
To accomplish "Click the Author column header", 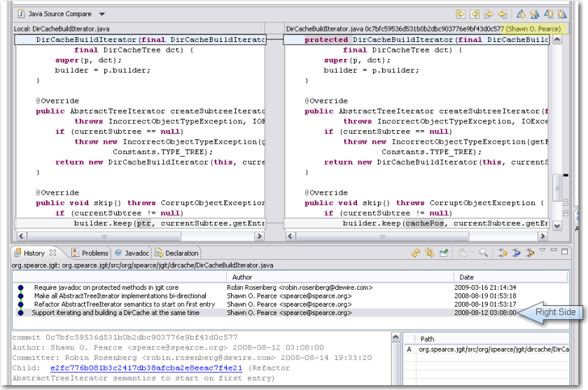I will [242, 277].
